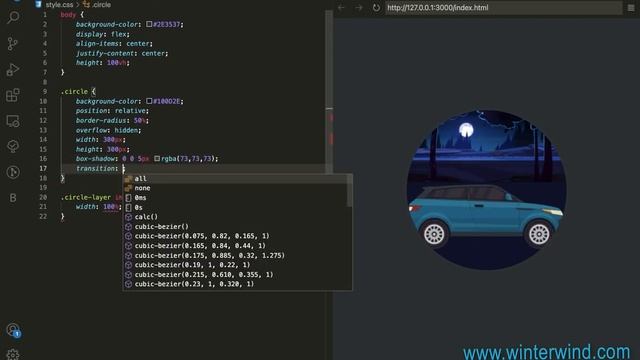640x360 pixels.
Task: Click the 'justify-content: center;' line
Action: [x=122, y=53]
